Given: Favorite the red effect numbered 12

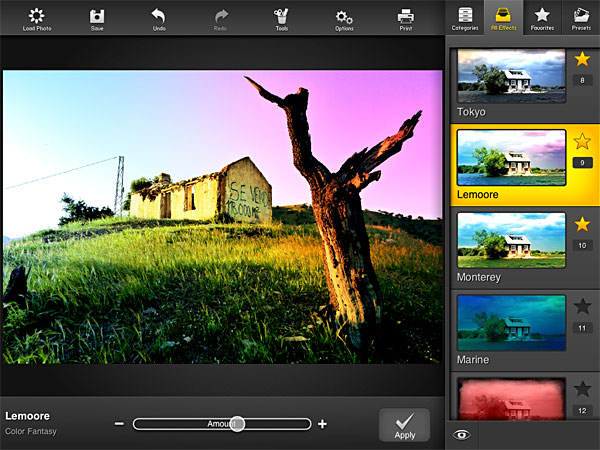Looking at the screenshot, I should [x=582, y=389].
